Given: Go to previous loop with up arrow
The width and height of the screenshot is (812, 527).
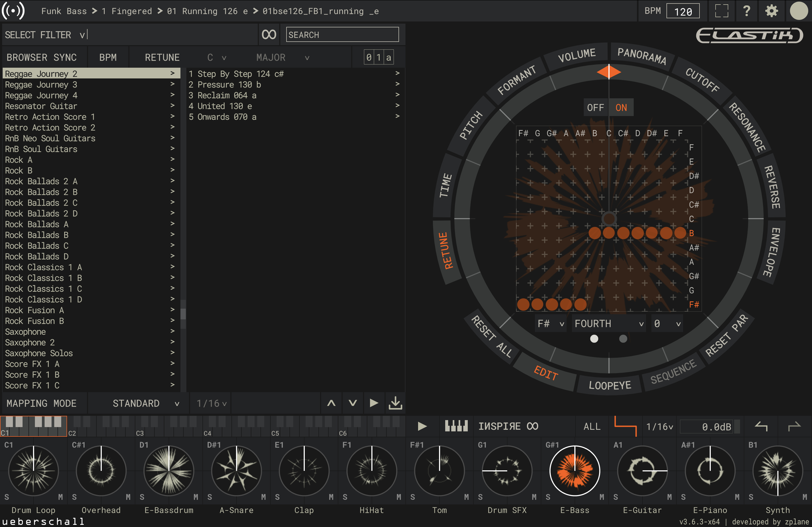Looking at the screenshot, I should point(331,403).
